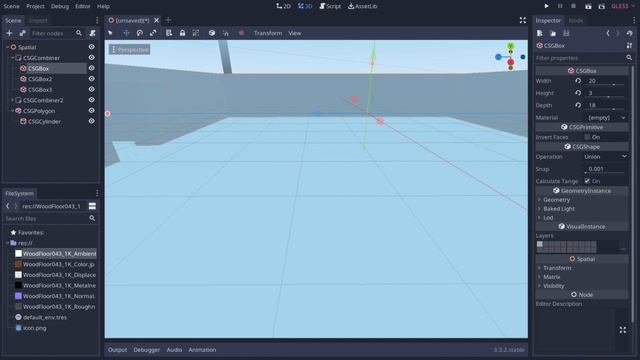
Task: Switch to the Node tab
Action: tap(576, 20)
